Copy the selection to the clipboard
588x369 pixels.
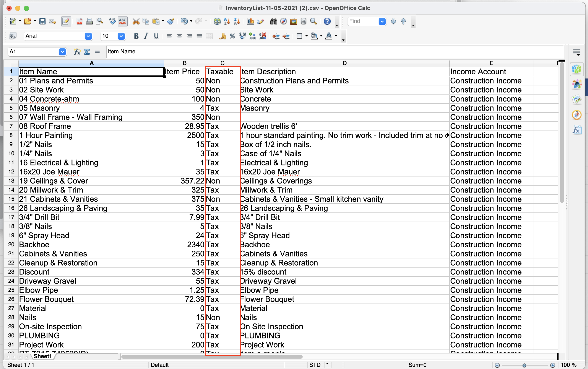(x=146, y=21)
